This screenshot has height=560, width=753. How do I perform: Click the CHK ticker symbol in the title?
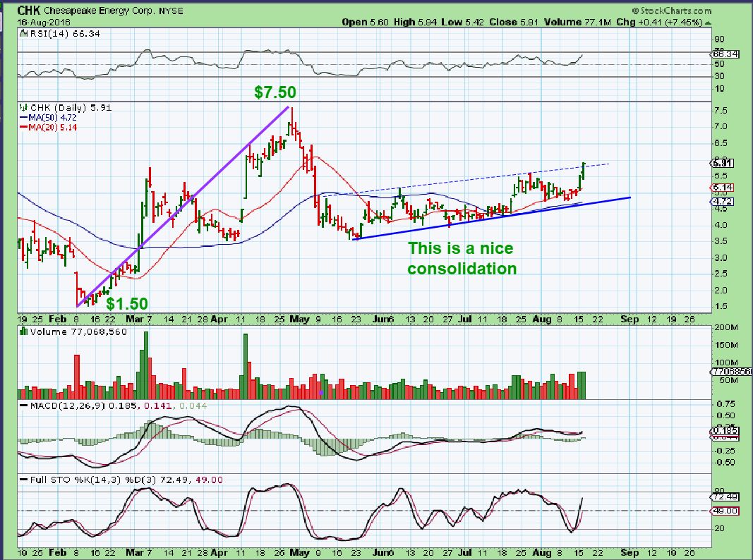[29, 10]
